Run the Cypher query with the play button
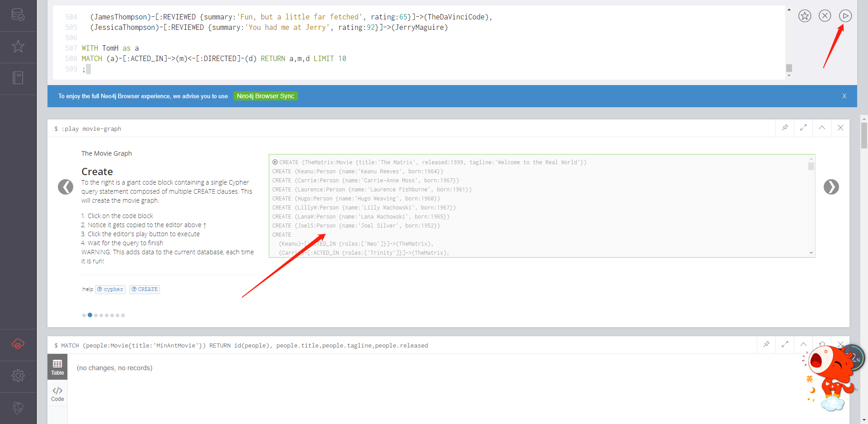868x424 pixels. pyautogui.click(x=846, y=15)
